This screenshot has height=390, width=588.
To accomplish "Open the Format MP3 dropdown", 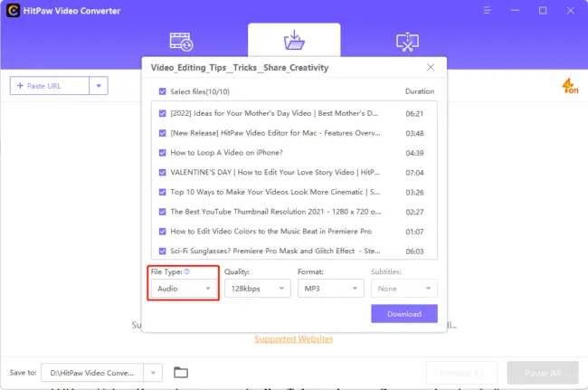I will tap(331, 289).
